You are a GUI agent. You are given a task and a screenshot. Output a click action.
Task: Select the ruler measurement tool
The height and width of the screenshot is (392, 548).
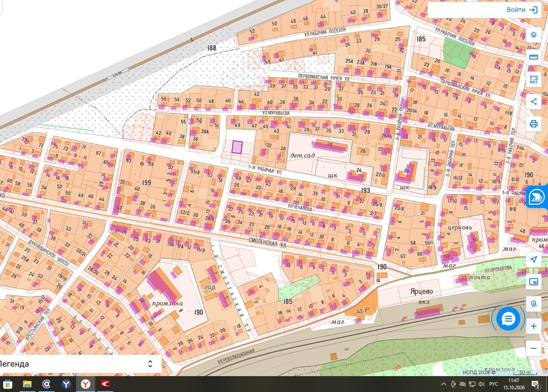[x=533, y=57]
